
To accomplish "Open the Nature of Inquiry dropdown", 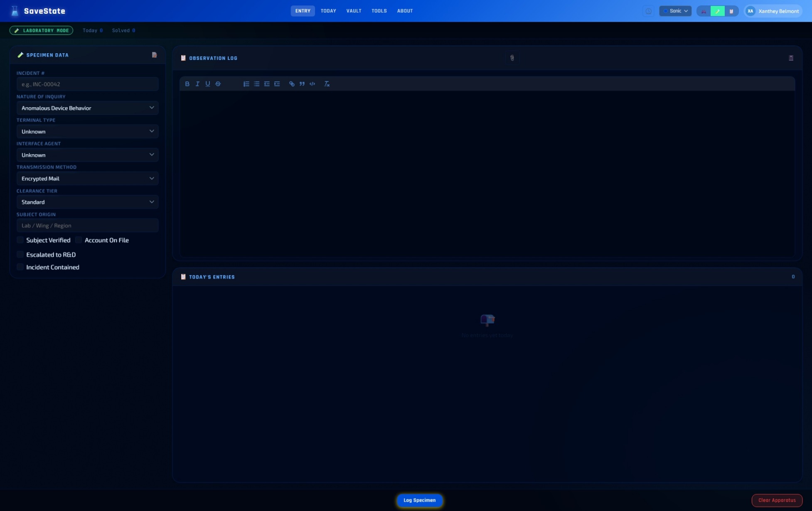I will 87,108.
